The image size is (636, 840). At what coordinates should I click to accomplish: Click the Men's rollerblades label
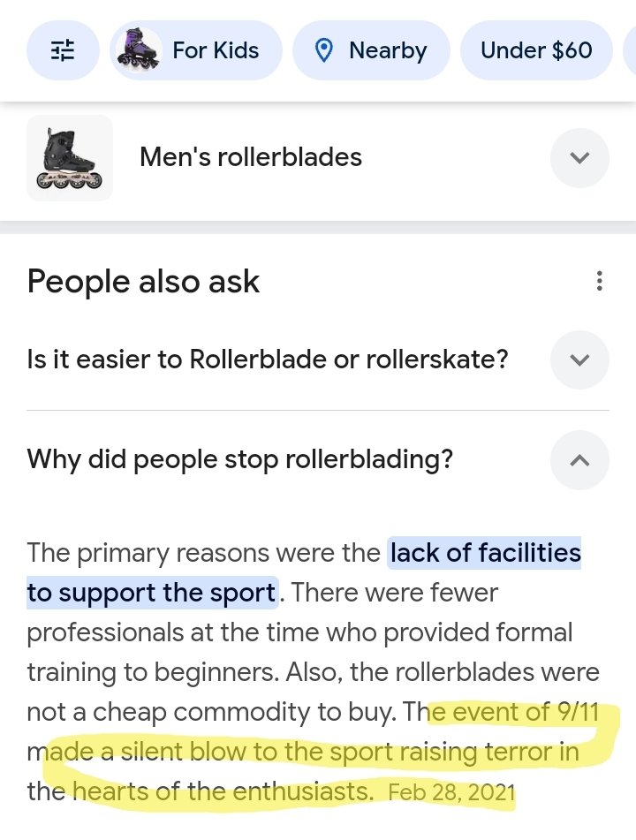251,157
